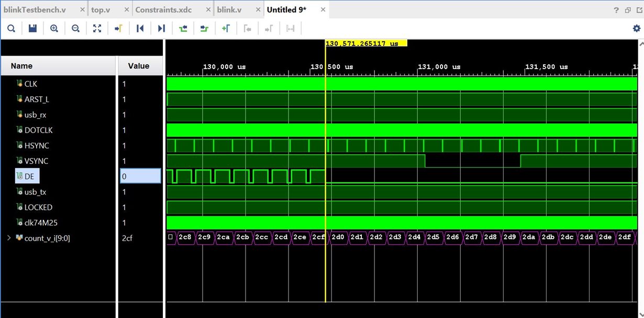Click the greyed-out Previous Marker icon
The image size is (644, 318).
tap(248, 29)
